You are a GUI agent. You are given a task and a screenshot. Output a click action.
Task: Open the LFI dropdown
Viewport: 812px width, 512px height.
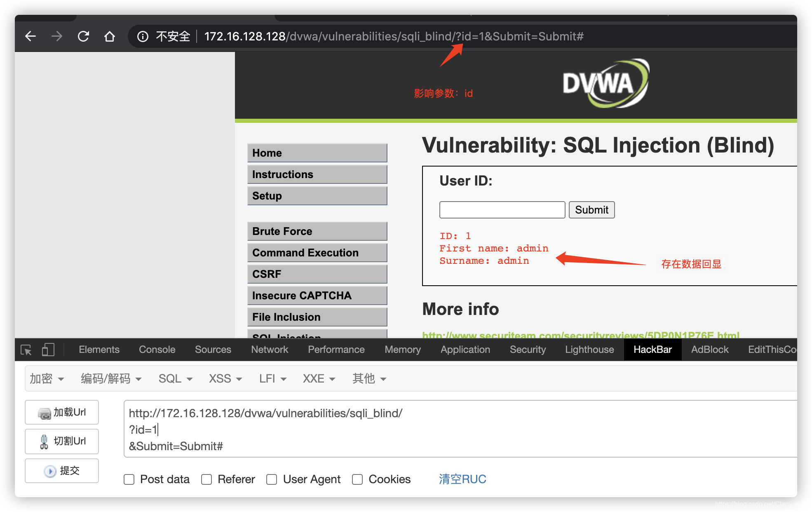click(x=272, y=378)
